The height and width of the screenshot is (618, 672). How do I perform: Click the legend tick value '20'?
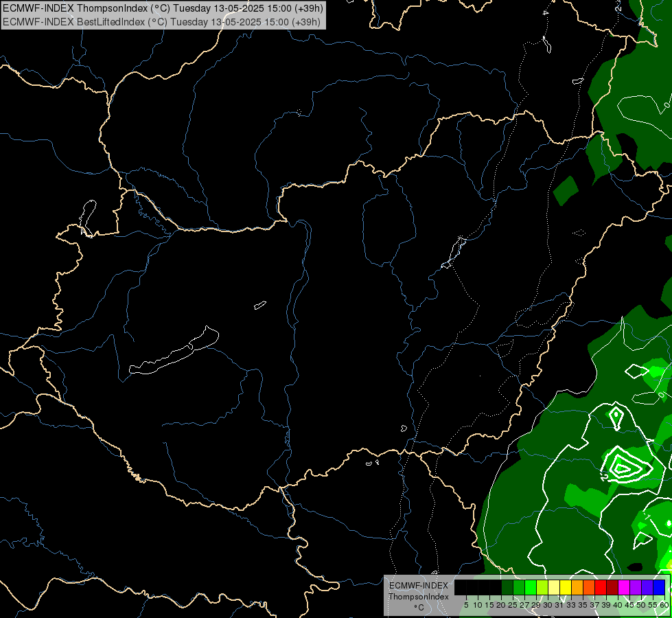(x=502, y=605)
